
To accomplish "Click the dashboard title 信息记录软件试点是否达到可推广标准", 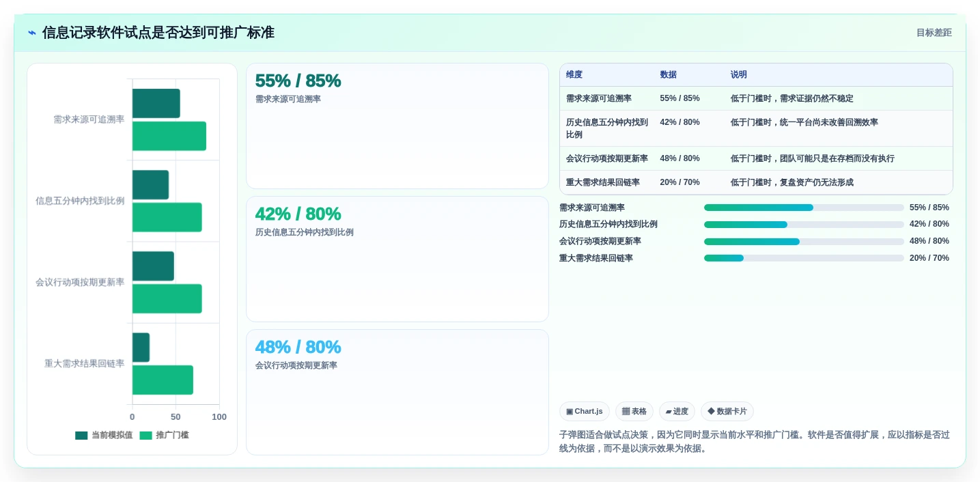I will [158, 32].
